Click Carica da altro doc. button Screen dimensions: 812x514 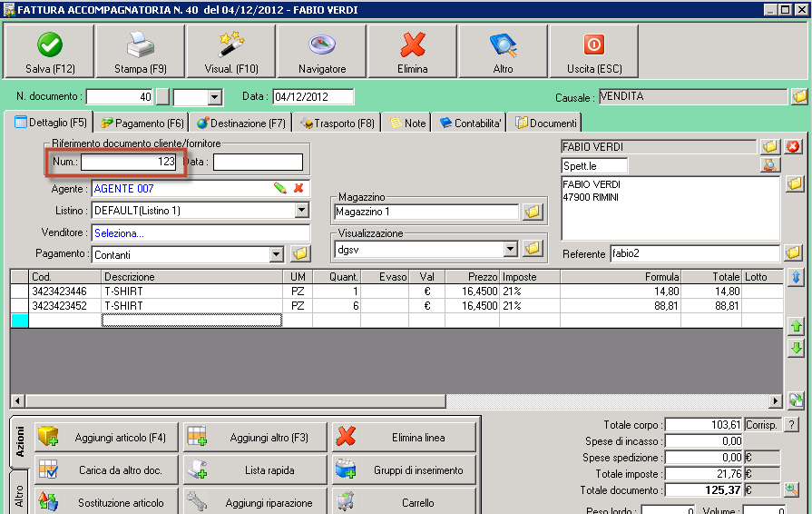pos(107,470)
